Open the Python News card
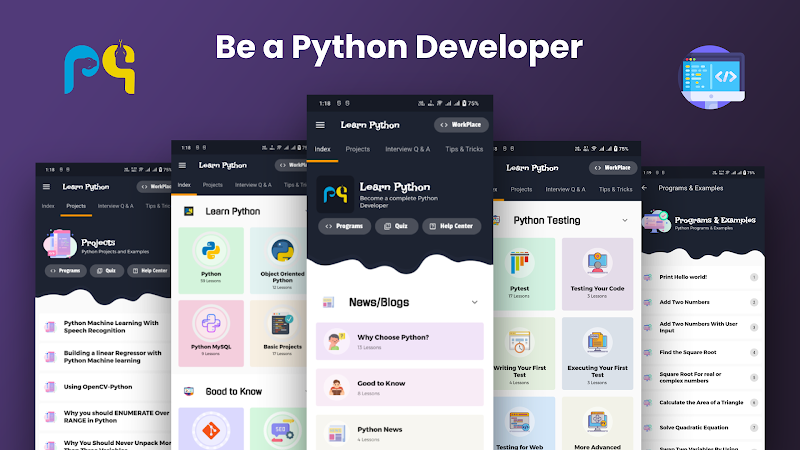Image resolution: width=800 pixels, height=450 pixels. (x=399, y=433)
